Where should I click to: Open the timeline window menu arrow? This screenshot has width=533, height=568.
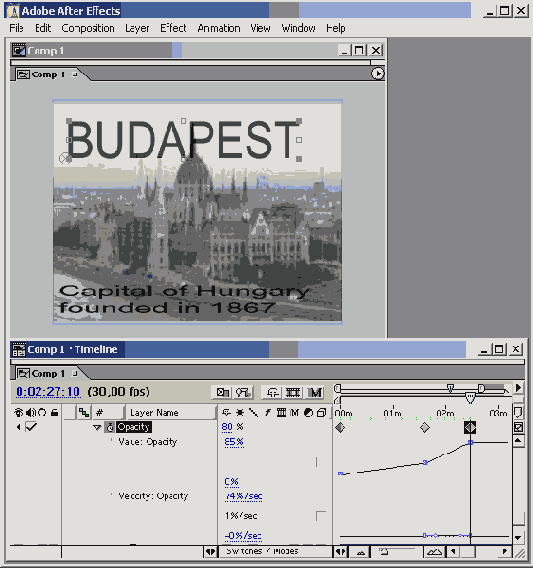tap(518, 388)
